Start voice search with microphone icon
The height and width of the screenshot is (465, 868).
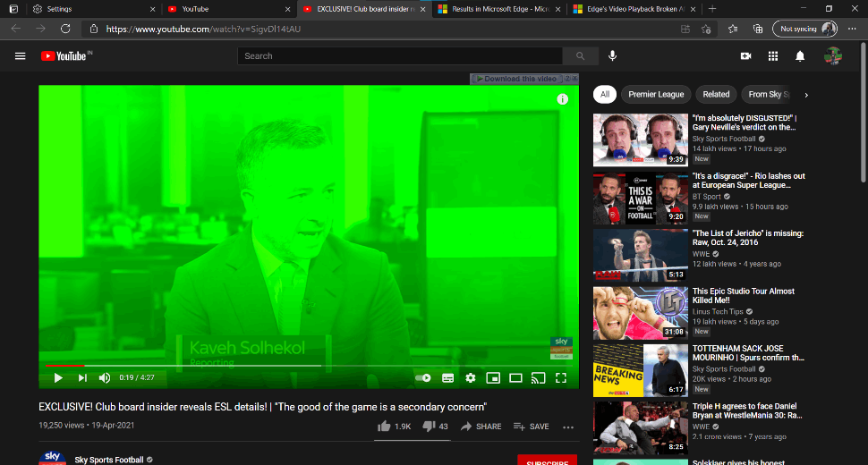coord(612,55)
